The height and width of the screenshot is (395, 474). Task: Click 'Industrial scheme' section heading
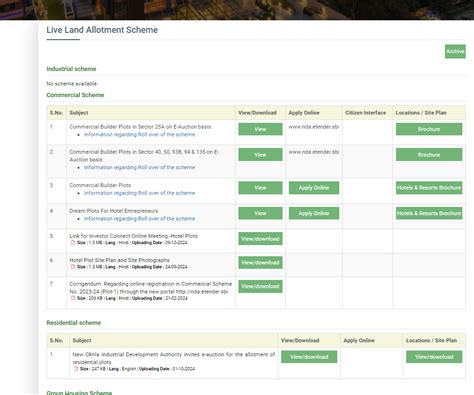(x=71, y=69)
